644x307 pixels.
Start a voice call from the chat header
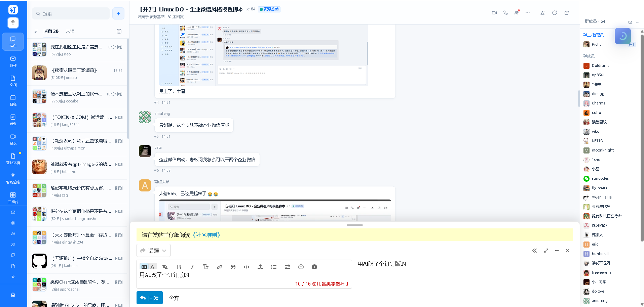(x=505, y=13)
